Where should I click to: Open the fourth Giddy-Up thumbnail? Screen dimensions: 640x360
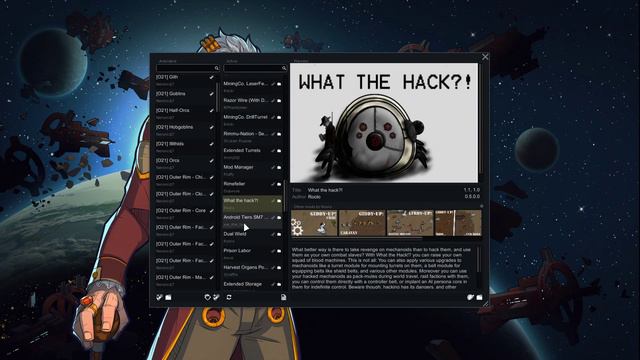click(458, 223)
